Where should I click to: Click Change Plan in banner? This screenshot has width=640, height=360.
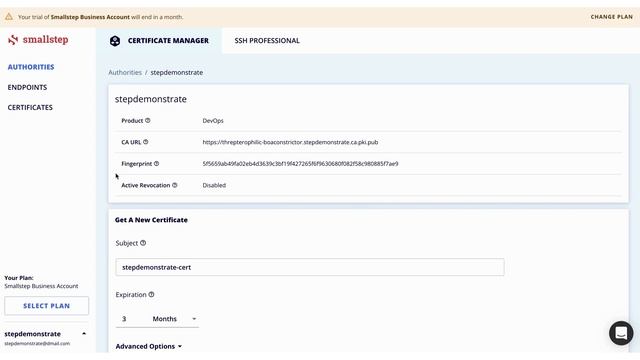click(611, 17)
